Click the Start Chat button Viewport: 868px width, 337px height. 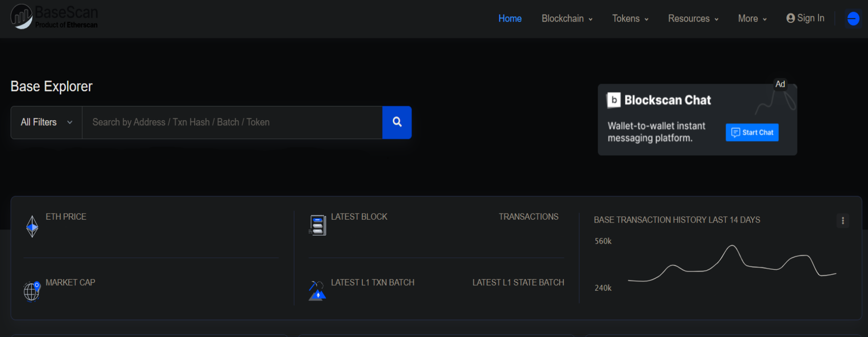point(752,133)
